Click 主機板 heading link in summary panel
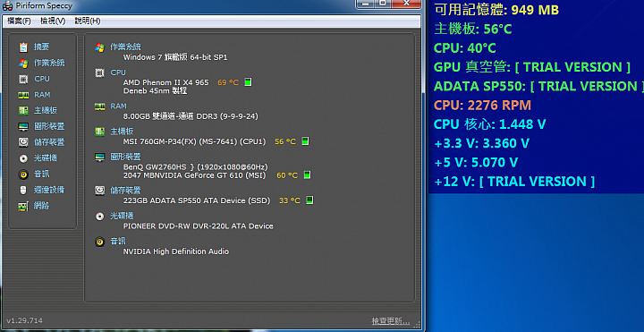This screenshot has width=644, height=332. tap(122, 132)
